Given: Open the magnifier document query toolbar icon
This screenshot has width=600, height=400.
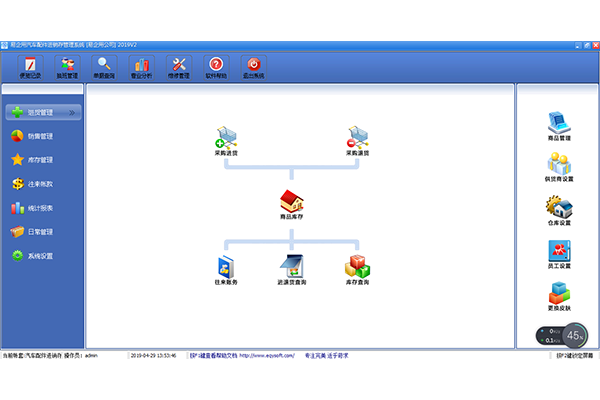Looking at the screenshot, I should click(x=104, y=68).
